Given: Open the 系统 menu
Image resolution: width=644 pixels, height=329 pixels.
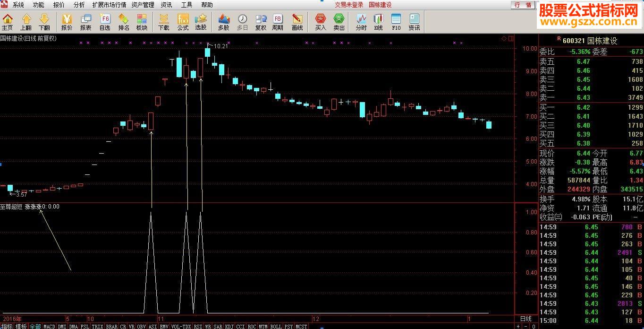Looking at the screenshot, I should [18, 5].
